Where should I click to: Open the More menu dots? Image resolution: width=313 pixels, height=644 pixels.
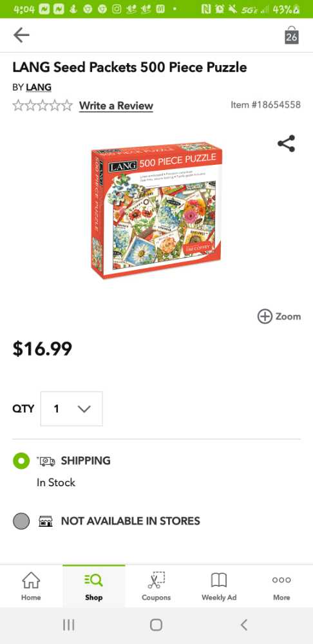pos(281,580)
